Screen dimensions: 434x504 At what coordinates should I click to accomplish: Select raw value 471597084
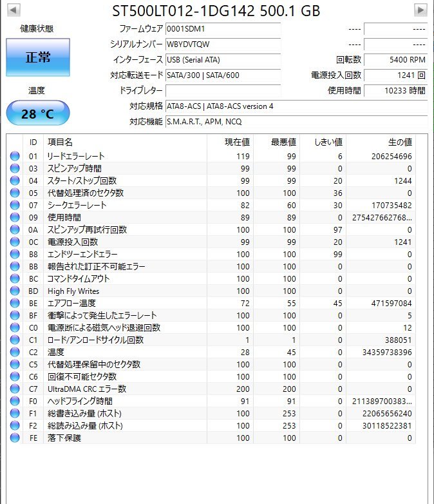click(x=392, y=303)
